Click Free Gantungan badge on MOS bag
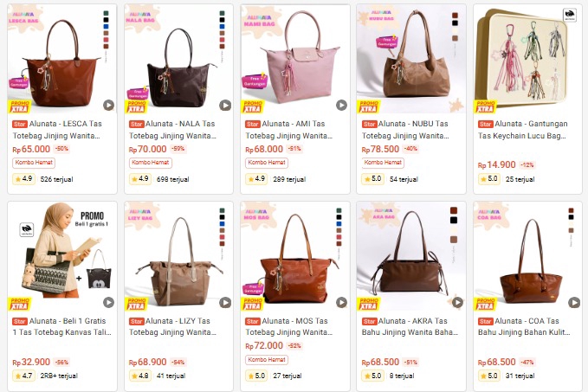 (253, 288)
